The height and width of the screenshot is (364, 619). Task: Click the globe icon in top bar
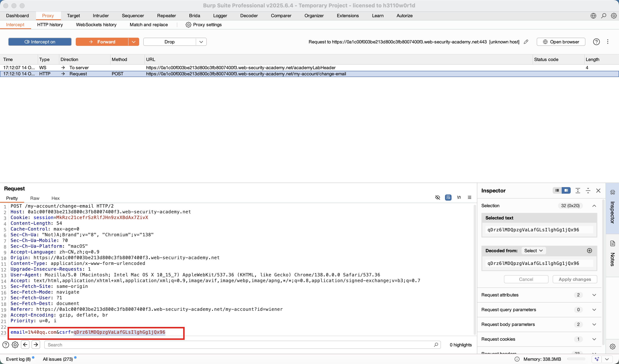tap(593, 16)
